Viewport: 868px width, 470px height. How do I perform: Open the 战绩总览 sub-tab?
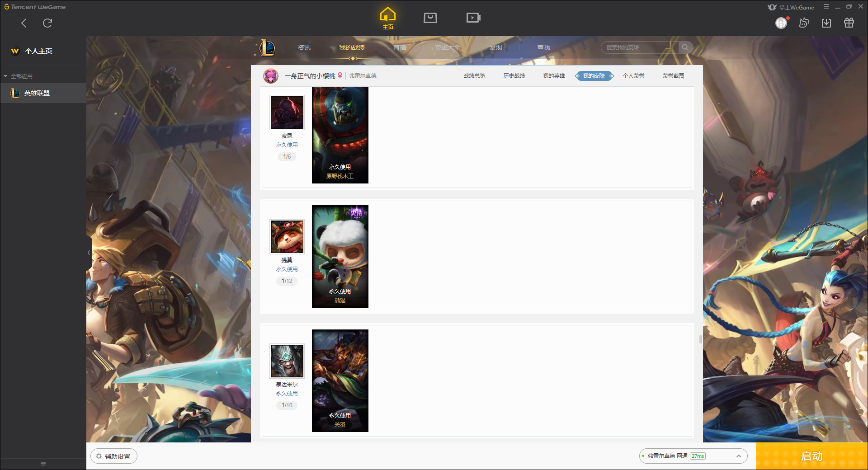pyautogui.click(x=474, y=76)
